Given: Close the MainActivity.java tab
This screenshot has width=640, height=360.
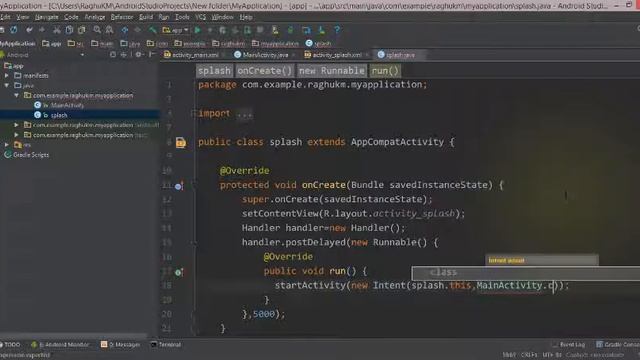Looking at the screenshot, I should click(x=294, y=55).
